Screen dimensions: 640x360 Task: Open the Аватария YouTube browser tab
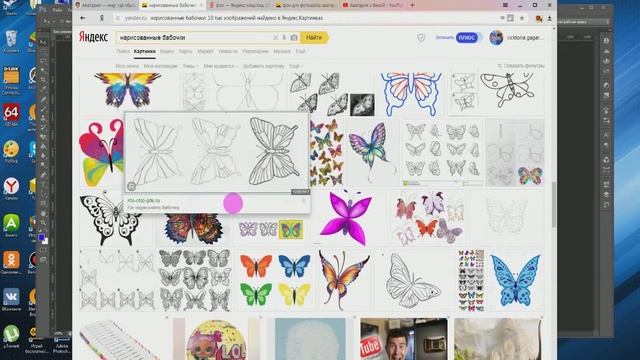[372, 5]
